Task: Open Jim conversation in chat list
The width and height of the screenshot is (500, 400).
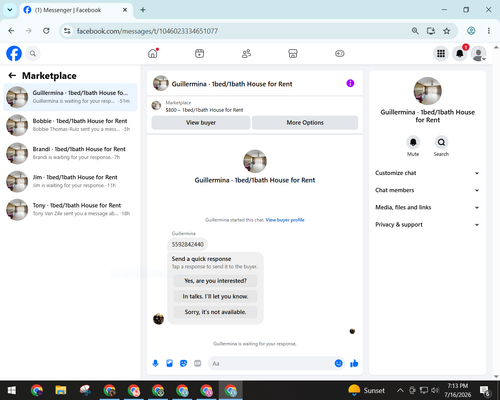Action: [70, 181]
